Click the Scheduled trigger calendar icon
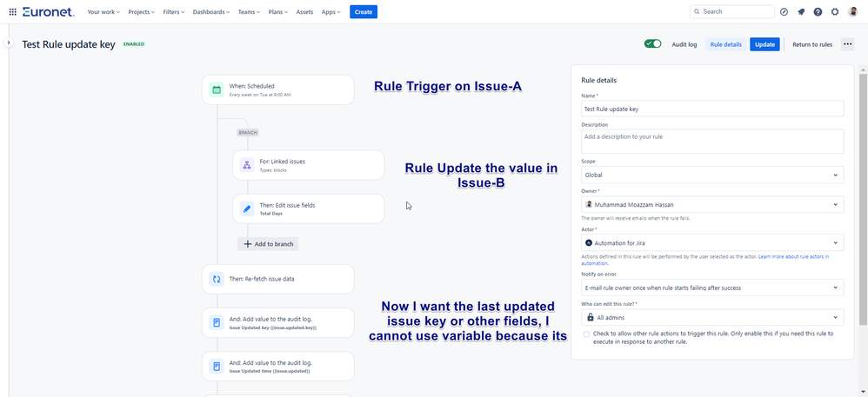The image size is (868, 397). click(x=217, y=89)
